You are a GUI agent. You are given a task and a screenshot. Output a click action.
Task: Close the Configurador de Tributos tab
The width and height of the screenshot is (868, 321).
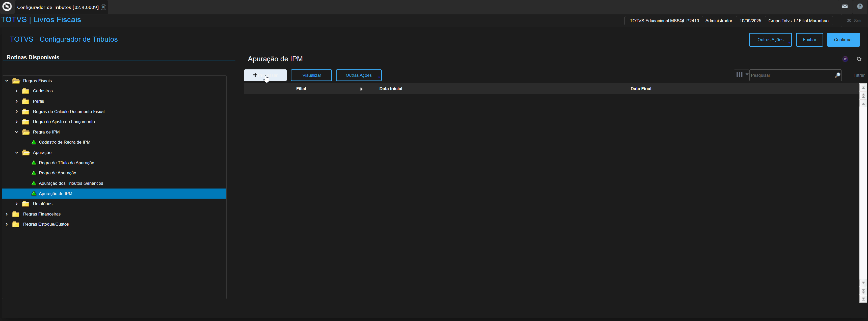tap(103, 7)
